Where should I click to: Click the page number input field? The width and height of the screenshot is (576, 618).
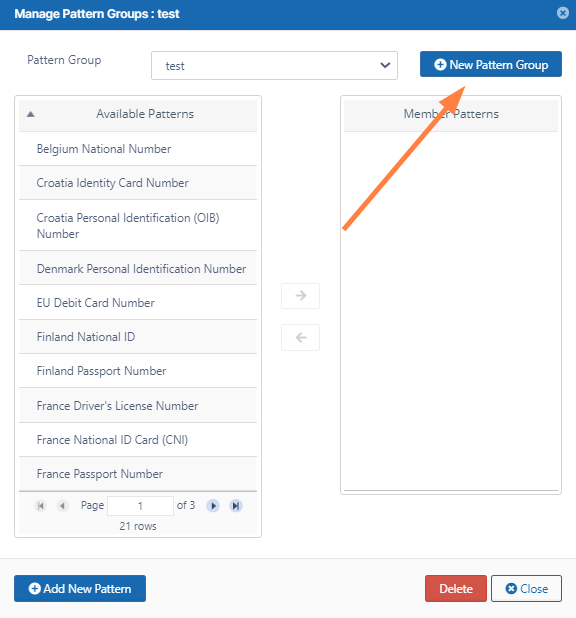[x=140, y=506]
